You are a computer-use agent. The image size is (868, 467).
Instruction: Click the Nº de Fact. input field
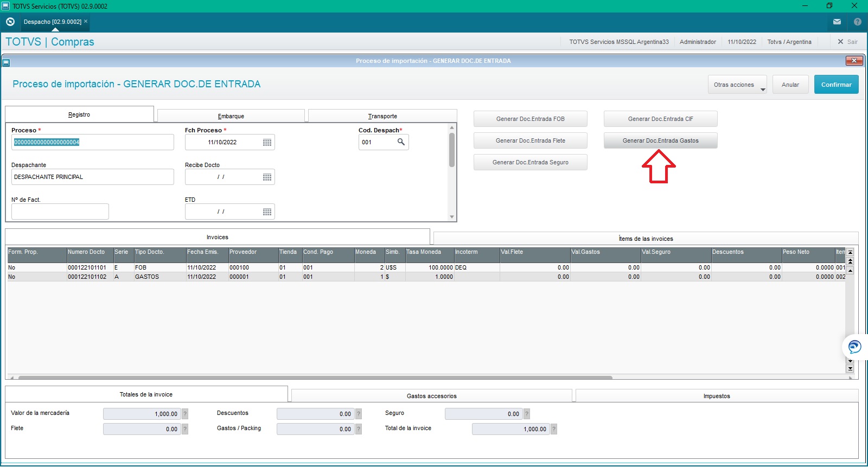(x=60, y=212)
